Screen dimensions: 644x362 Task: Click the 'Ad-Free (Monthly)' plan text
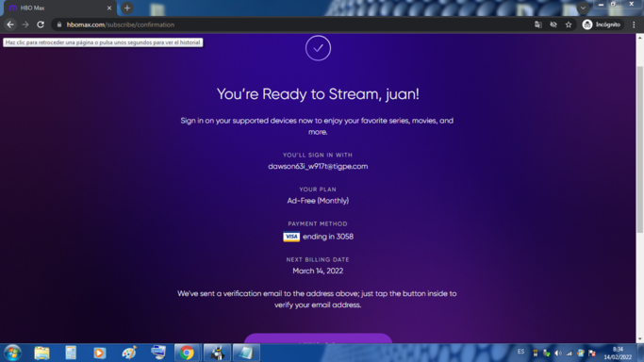coord(318,201)
